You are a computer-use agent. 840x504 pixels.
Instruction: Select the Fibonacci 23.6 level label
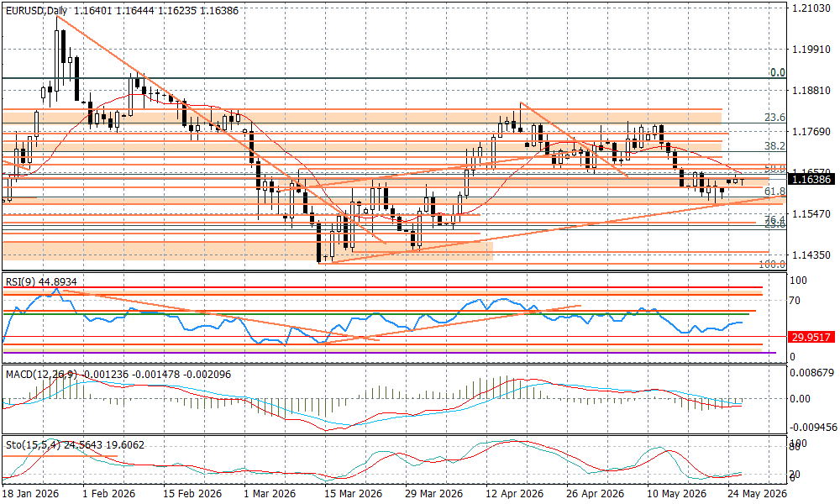[774, 118]
